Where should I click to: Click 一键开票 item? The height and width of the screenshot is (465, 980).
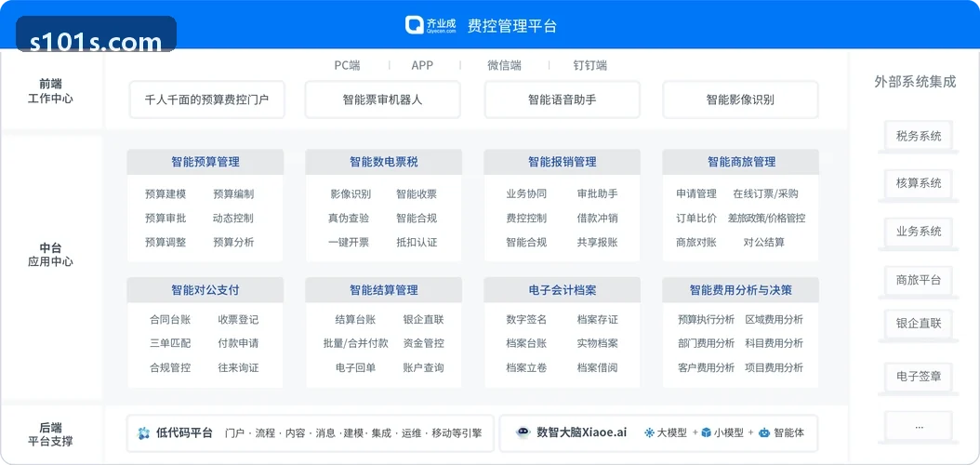[348, 242]
